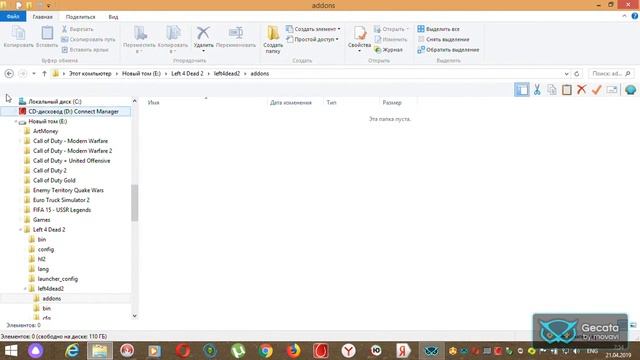Click the red Удалить X icon
Viewport: 640px width, 360px height.
pos(203,33)
